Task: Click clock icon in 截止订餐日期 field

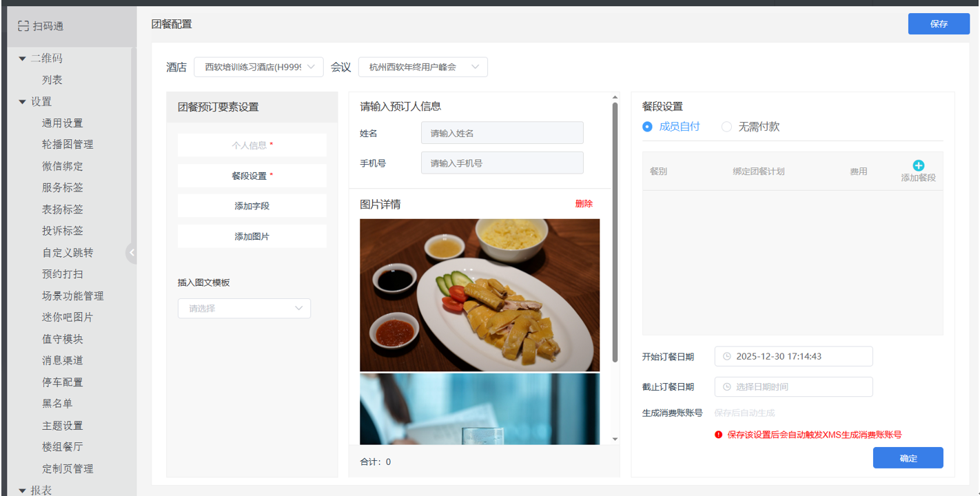Action: 726,387
